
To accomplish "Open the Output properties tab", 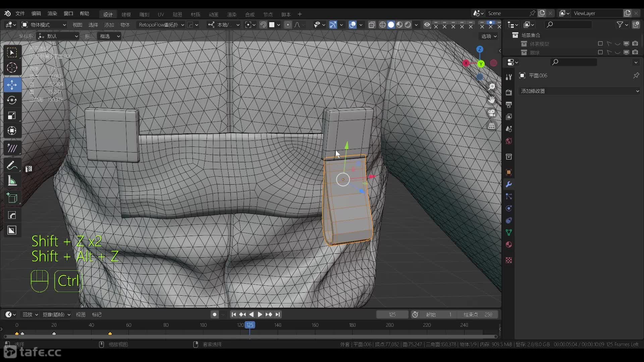I will [x=508, y=105].
